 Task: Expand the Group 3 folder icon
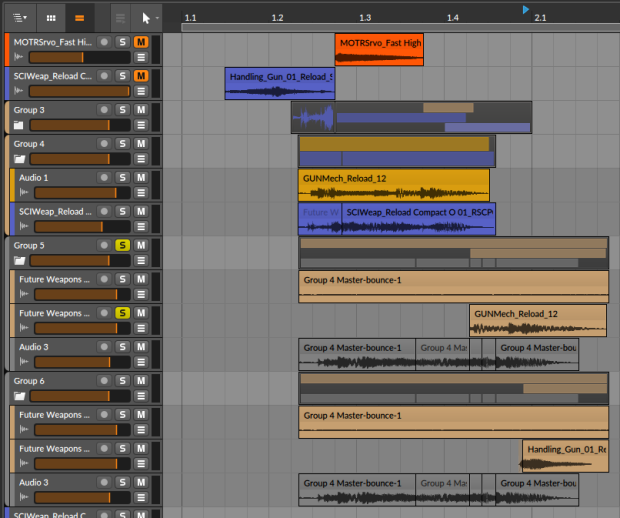tap(19, 125)
